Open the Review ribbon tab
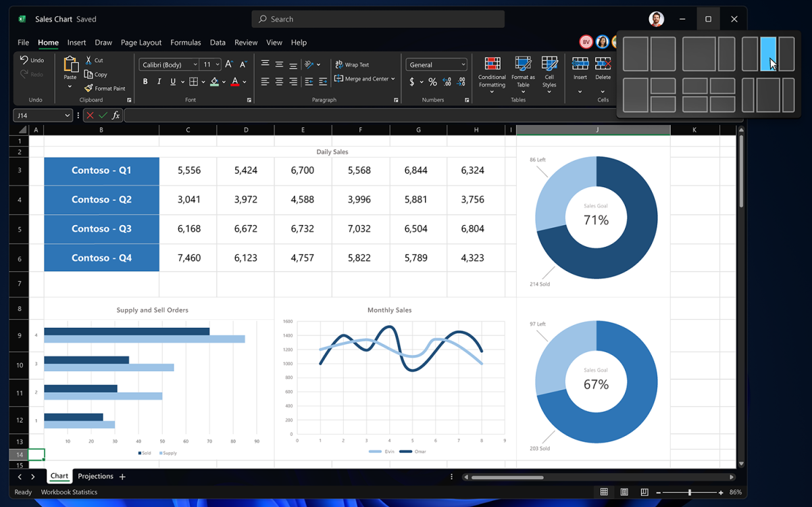Screen dimensions: 812x507 (x=246, y=42)
